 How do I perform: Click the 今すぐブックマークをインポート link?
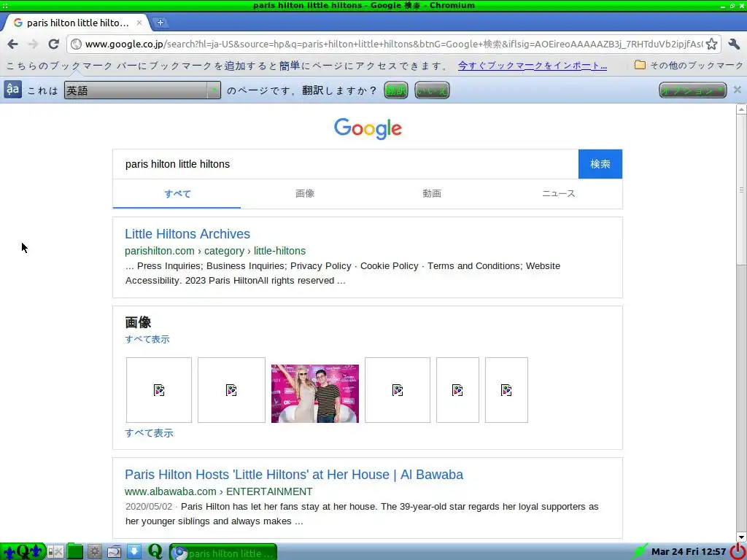pyautogui.click(x=532, y=65)
